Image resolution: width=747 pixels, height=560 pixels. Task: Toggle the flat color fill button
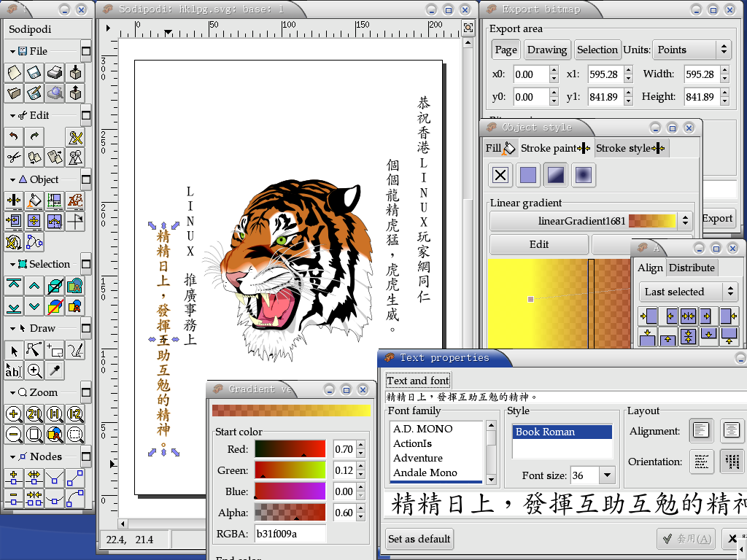[x=528, y=175]
